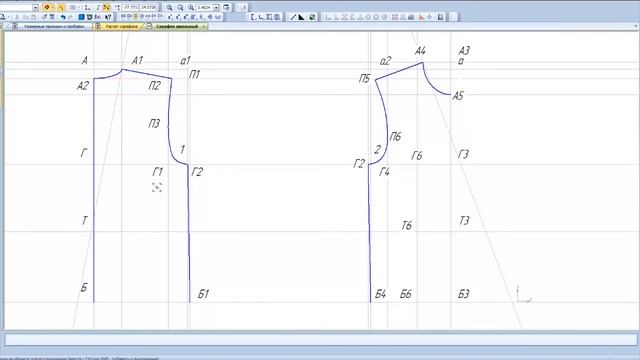Click the X coordinate input field
This screenshot has height=360, width=640.
point(131,7)
